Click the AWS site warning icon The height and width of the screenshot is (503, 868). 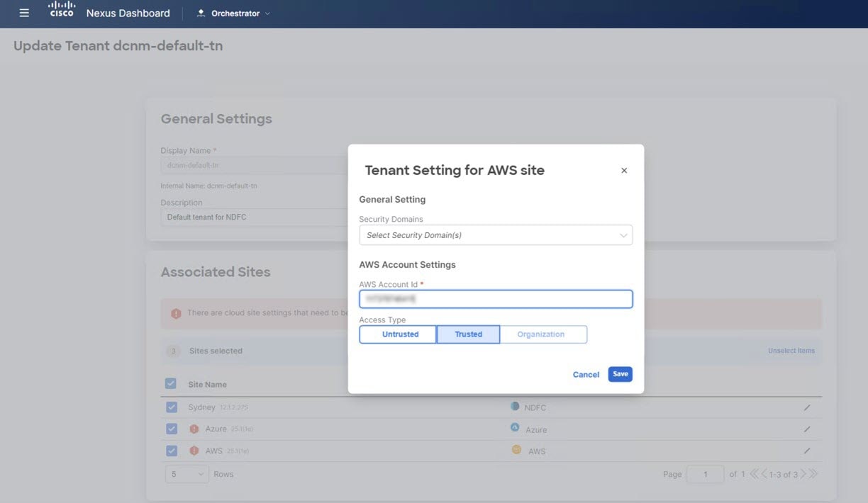pyautogui.click(x=194, y=451)
